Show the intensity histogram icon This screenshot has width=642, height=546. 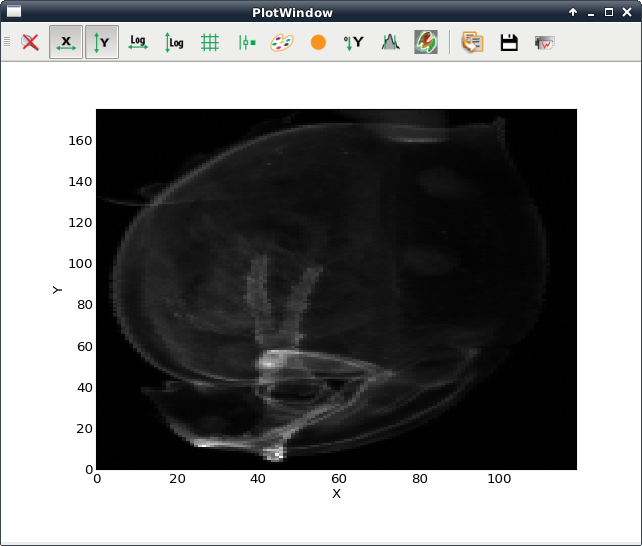pos(390,42)
